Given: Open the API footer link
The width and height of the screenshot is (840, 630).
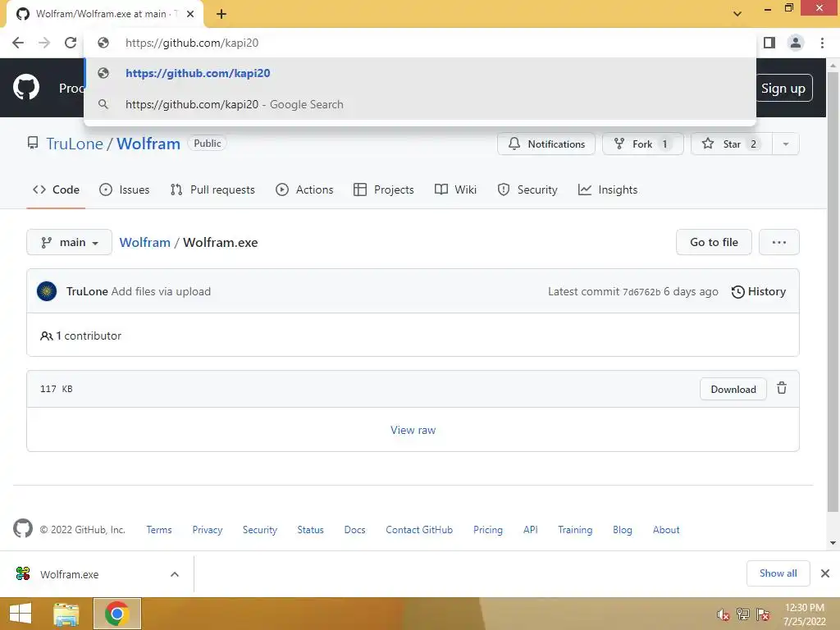Looking at the screenshot, I should pyautogui.click(x=531, y=530).
